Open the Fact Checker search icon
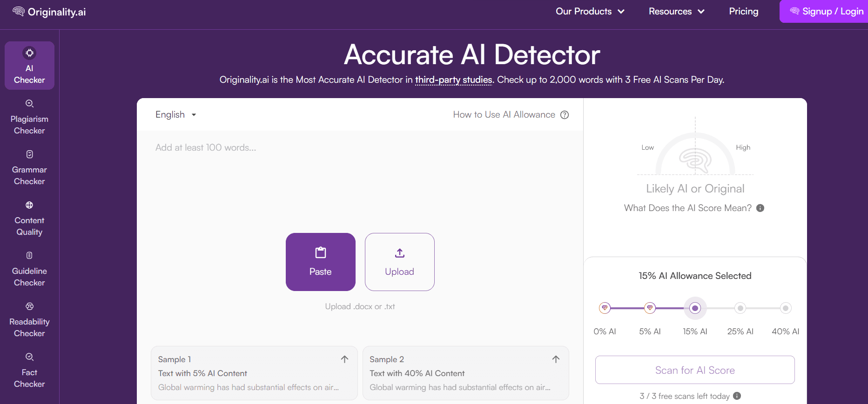 point(29,357)
